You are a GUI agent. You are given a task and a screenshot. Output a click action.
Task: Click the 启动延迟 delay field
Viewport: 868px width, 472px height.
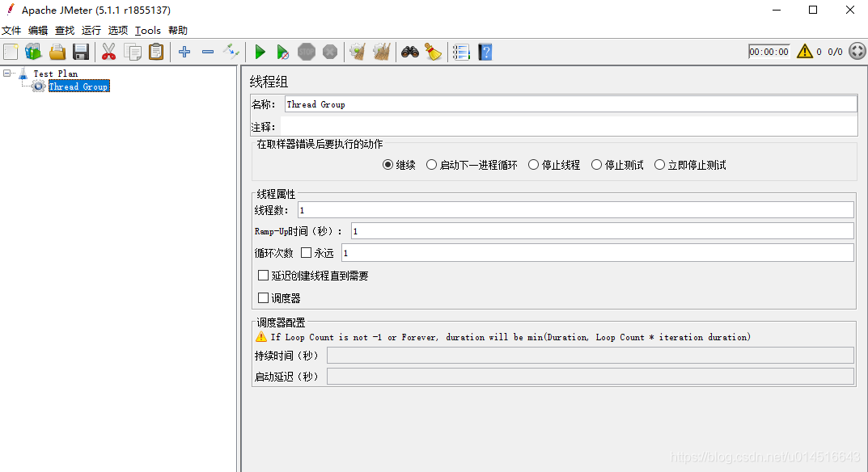click(x=590, y=377)
